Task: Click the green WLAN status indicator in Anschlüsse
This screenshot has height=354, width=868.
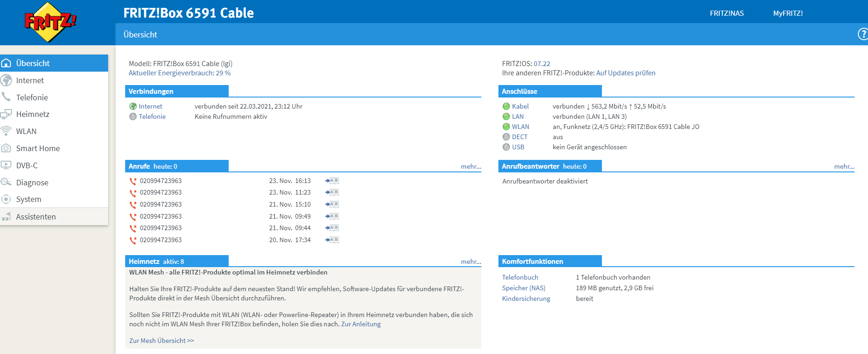Action: point(506,127)
